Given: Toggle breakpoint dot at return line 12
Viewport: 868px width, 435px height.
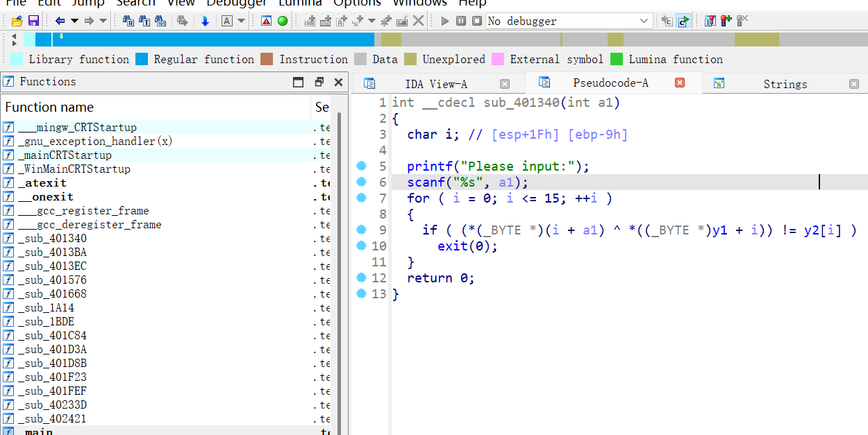Looking at the screenshot, I should point(361,278).
